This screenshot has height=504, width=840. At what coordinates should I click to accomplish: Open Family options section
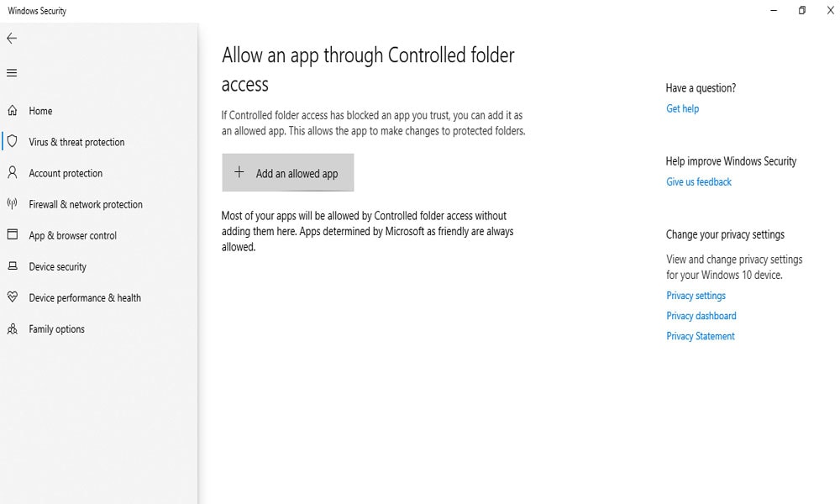99,328
